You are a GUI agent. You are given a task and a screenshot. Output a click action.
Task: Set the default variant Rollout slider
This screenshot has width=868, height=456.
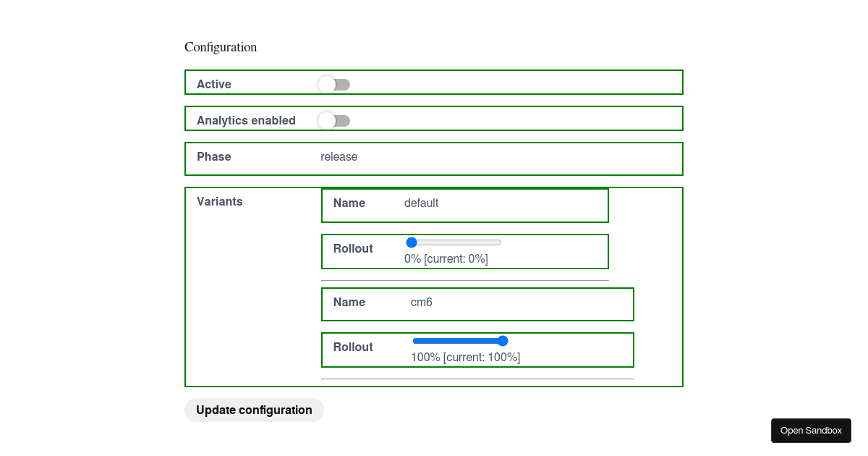pos(412,242)
